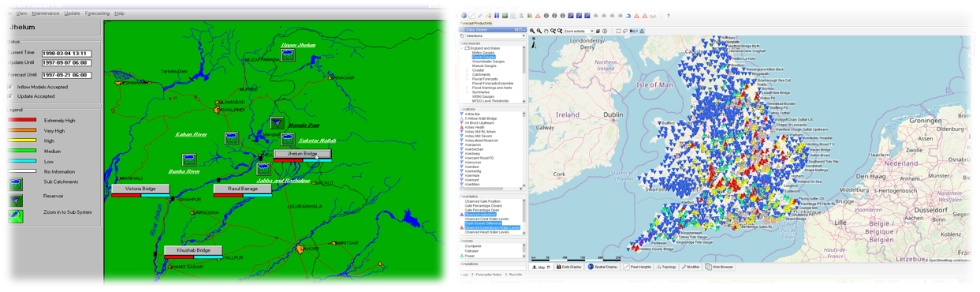Image resolution: width=980 pixels, height=292 pixels.
Task: Click the zoom out magnifier tool
Action: pos(539,31)
